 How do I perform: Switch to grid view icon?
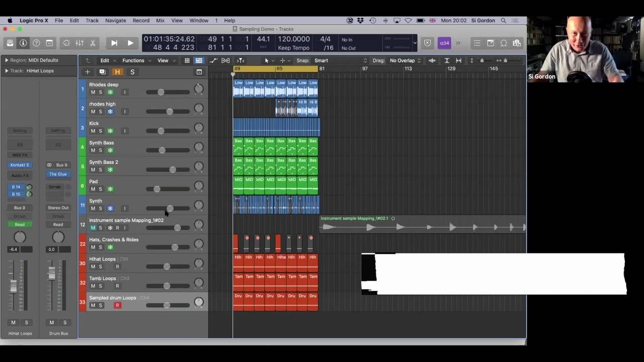pos(187,60)
